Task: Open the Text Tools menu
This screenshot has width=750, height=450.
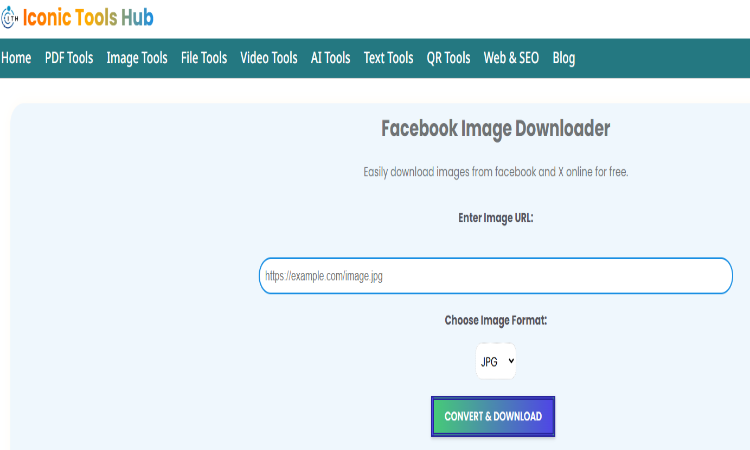Action: coord(389,58)
